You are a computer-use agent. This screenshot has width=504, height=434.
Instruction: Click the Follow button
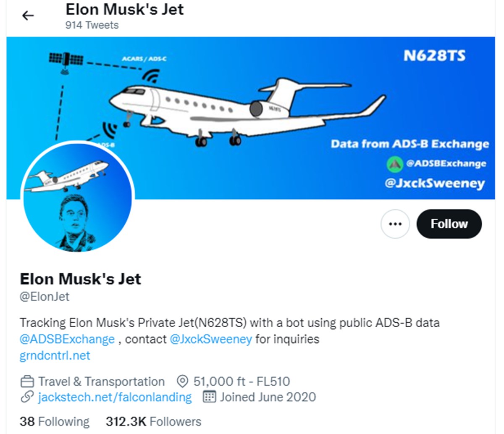(449, 224)
